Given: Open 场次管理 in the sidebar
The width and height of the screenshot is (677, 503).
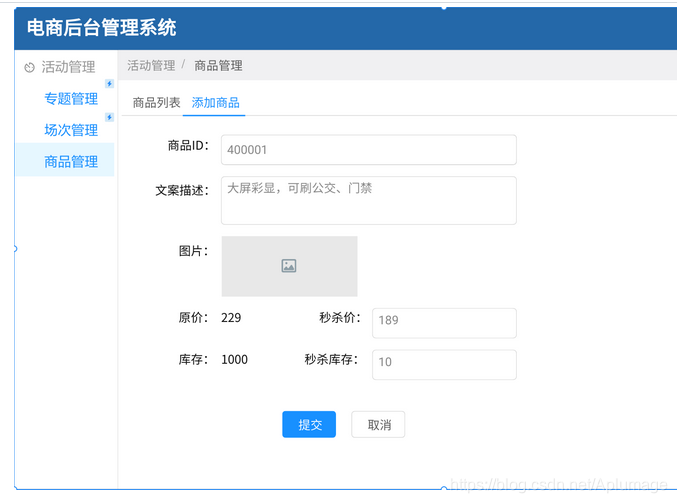Looking at the screenshot, I should (71, 130).
